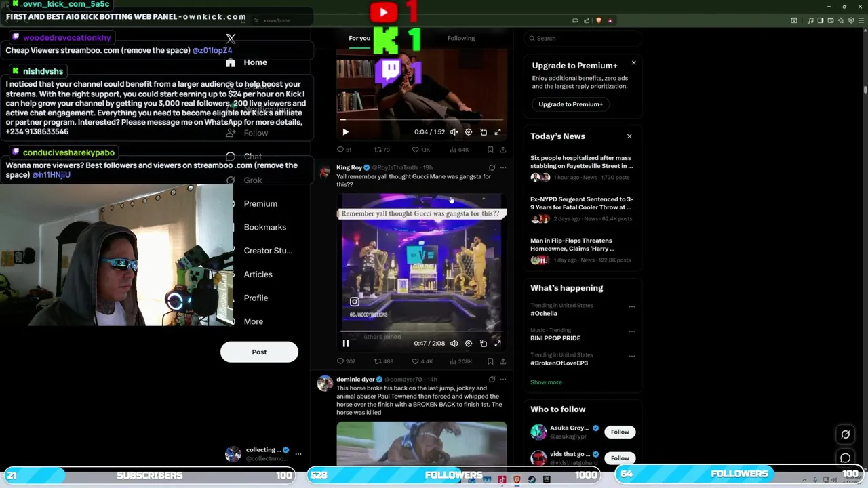The height and width of the screenshot is (488, 868).
Task: Open Grok explain icon on dominic dyer's post
Action: [492, 380]
